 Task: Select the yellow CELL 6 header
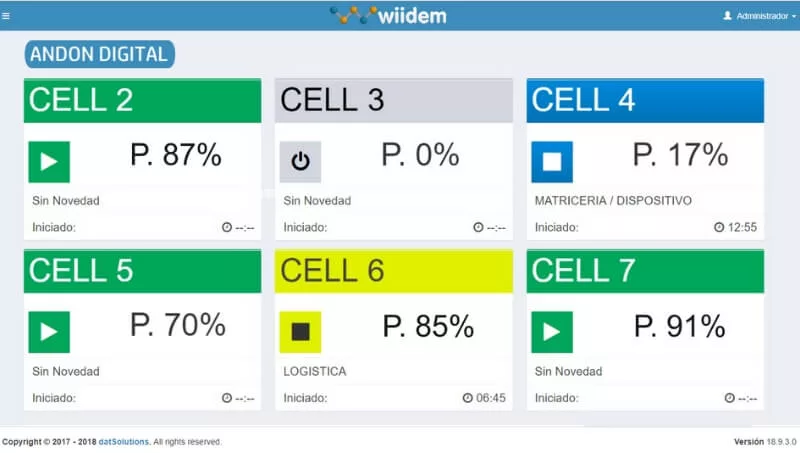[393, 271]
